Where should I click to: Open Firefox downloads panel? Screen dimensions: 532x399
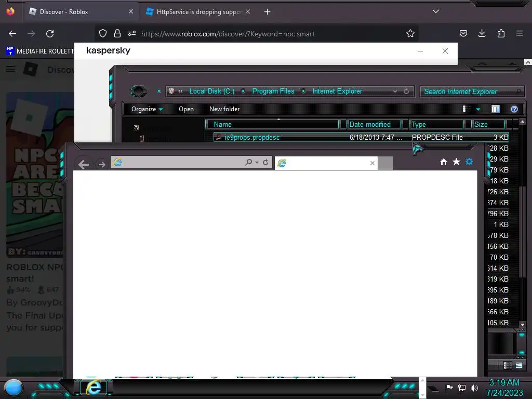(482, 33)
